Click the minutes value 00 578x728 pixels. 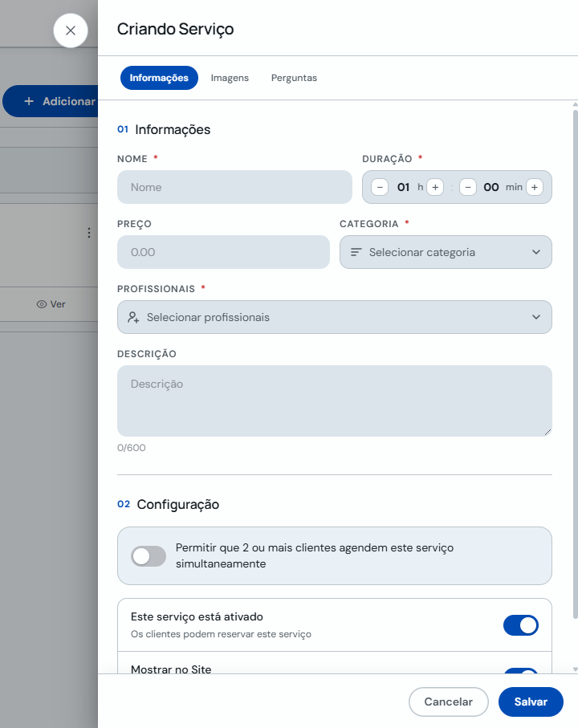tap(491, 187)
